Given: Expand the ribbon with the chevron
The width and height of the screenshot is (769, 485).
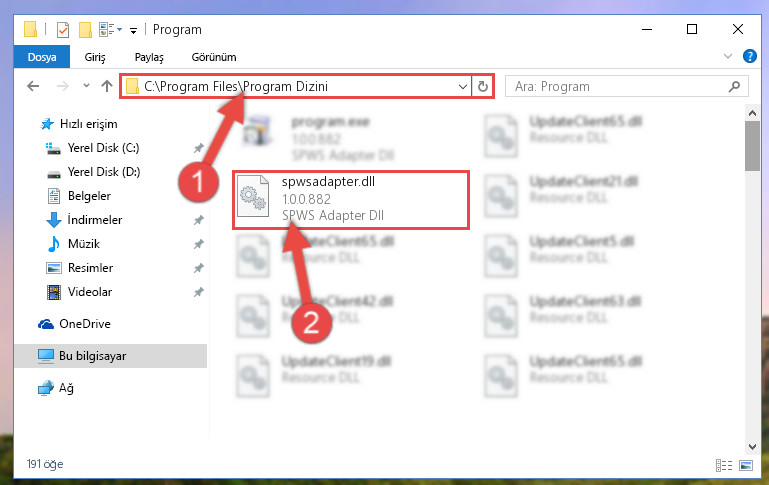Looking at the screenshot, I should tap(728, 56).
